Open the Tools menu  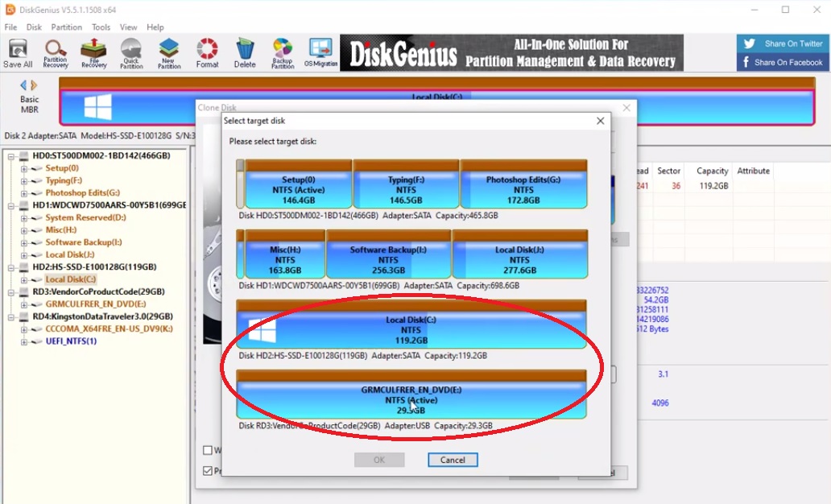(x=101, y=27)
